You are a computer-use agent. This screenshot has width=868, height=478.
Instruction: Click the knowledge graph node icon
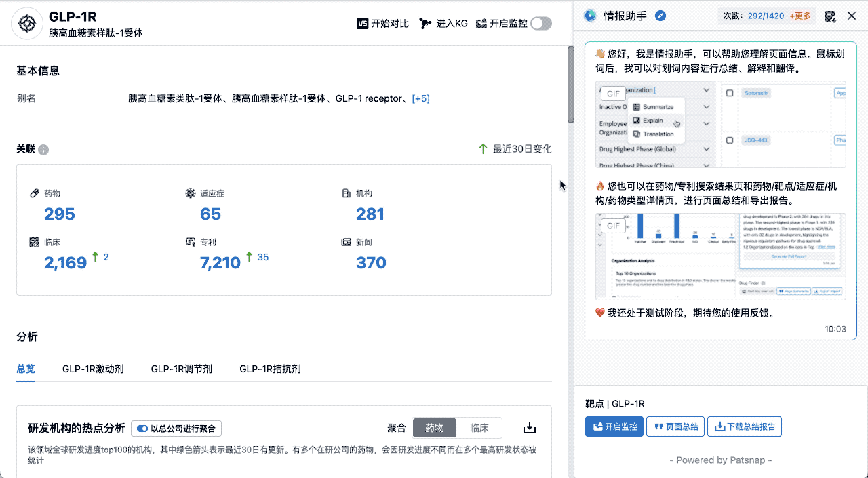pos(425,23)
